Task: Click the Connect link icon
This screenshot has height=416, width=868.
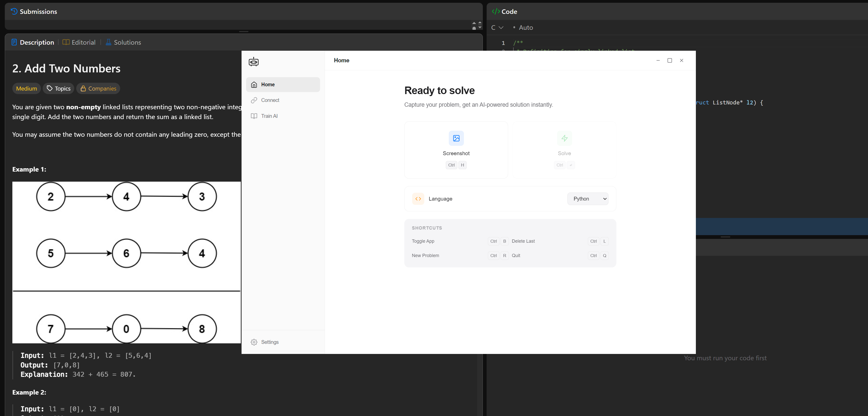Action: (x=254, y=100)
